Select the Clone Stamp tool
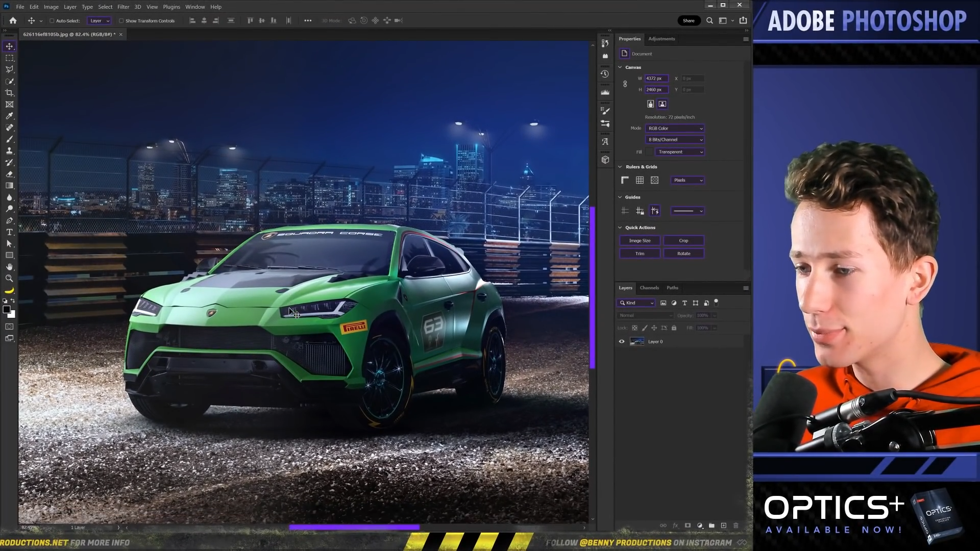This screenshot has width=980, height=551. click(x=9, y=151)
